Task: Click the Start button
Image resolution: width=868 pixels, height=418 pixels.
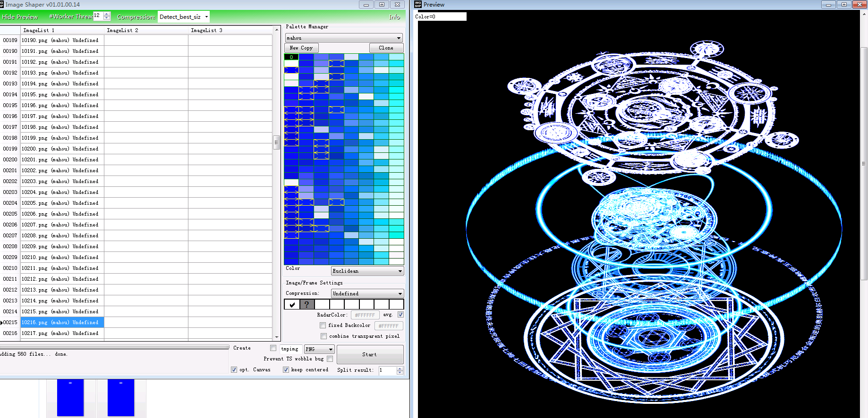Action: pyautogui.click(x=370, y=354)
